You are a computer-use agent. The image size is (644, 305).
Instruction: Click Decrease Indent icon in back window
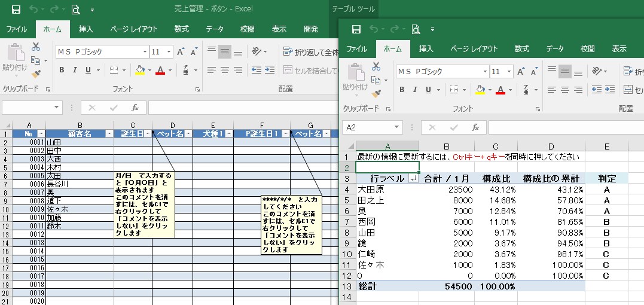[x=257, y=70]
